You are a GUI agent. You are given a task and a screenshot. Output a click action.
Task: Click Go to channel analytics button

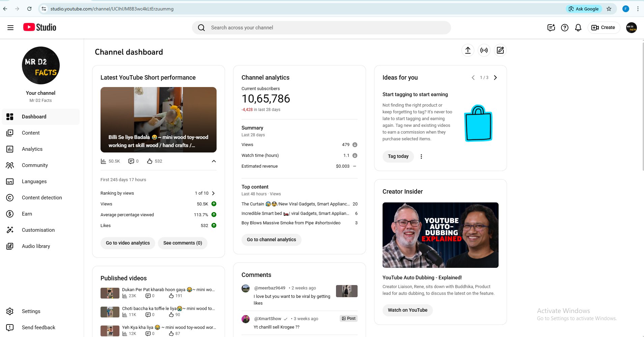[271, 240]
